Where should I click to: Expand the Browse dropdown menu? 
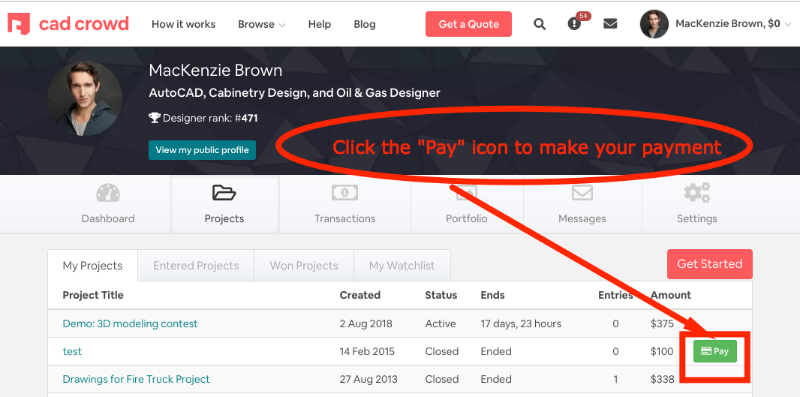click(261, 24)
